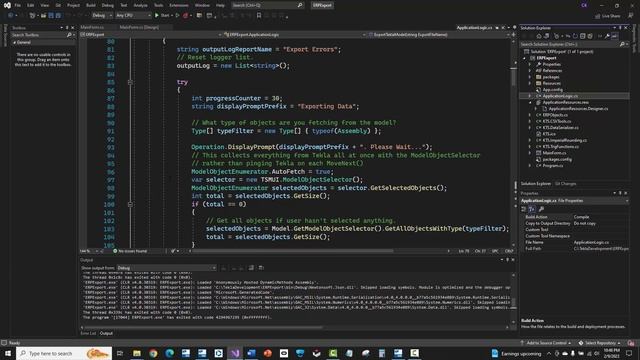This screenshot has height=360, width=640.
Task: Click the bookmark icon in the main toolbar
Action: [x=259, y=16]
